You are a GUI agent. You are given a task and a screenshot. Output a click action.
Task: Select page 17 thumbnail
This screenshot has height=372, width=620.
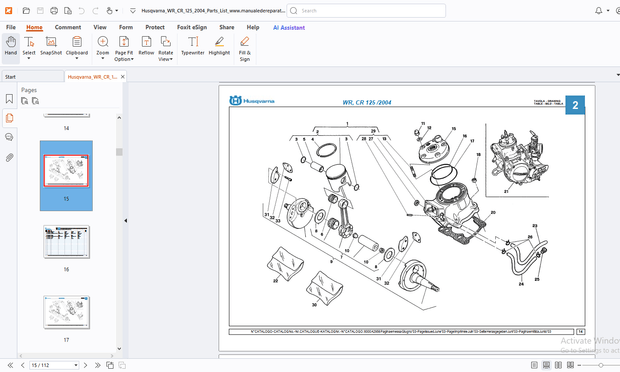pyautogui.click(x=66, y=312)
